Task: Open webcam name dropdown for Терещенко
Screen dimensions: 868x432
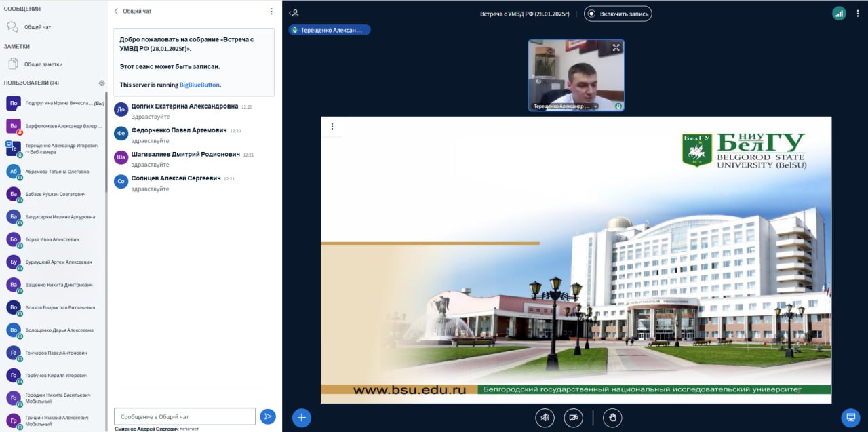Action: [x=566, y=106]
